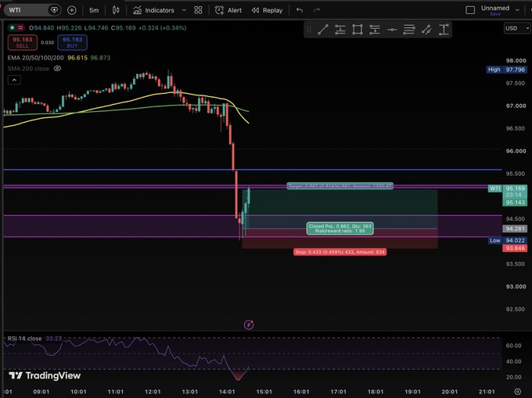Open the Indicators dialog
The image size is (532, 398).
pos(153,10)
